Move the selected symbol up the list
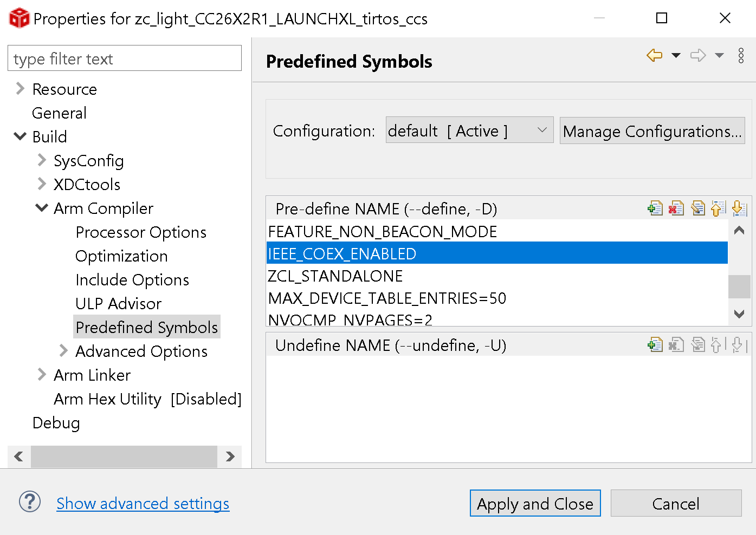The image size is (756, 535). click(719, 208)
